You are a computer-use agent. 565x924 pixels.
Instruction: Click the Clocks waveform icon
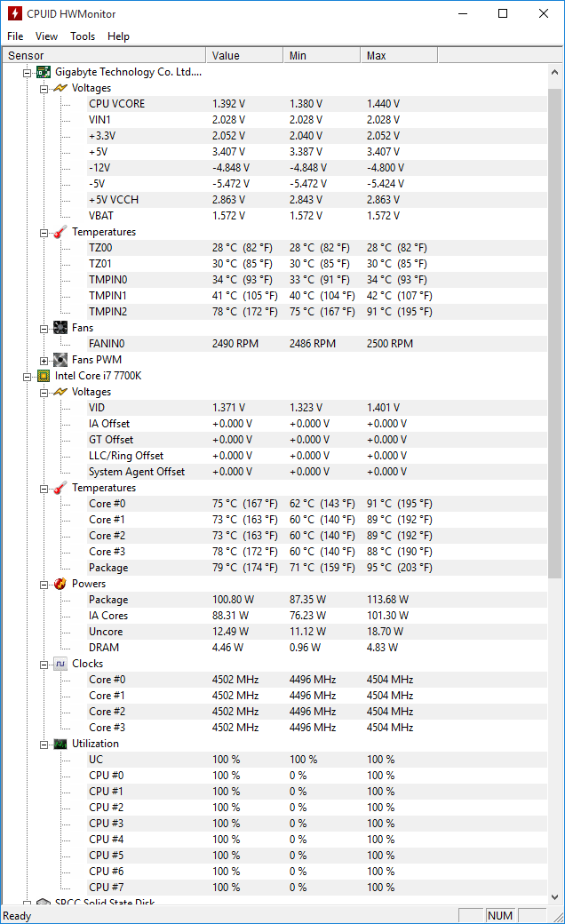[x=60, y=664]
